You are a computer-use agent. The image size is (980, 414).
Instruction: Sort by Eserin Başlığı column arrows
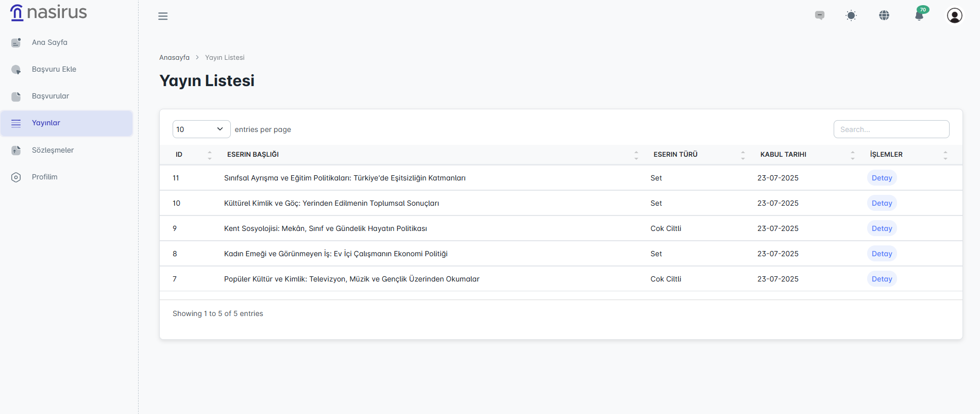click(x=636, y=155)
